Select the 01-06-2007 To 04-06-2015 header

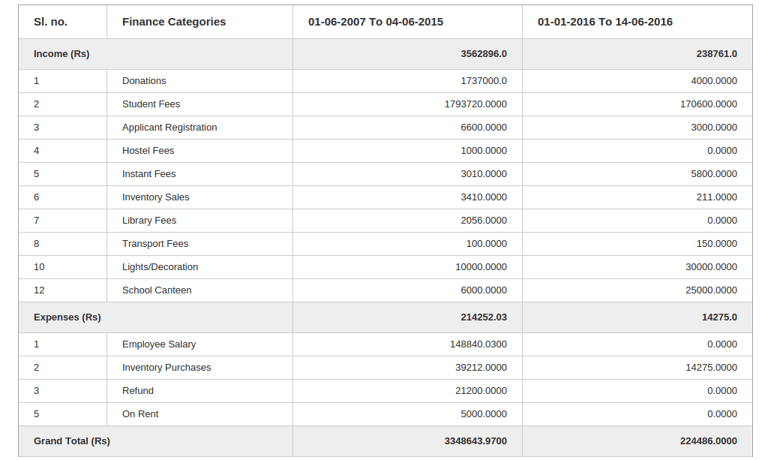tap(376, 22)
